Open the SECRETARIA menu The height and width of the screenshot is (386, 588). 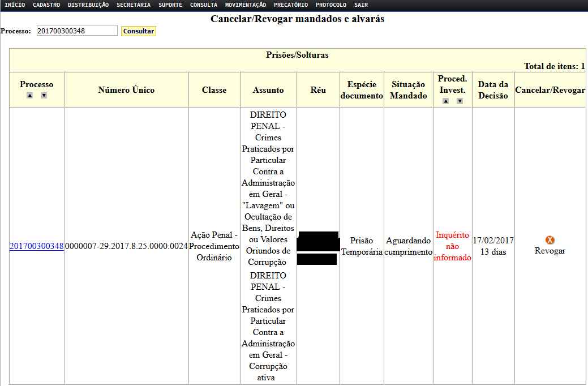pos(134,5)
